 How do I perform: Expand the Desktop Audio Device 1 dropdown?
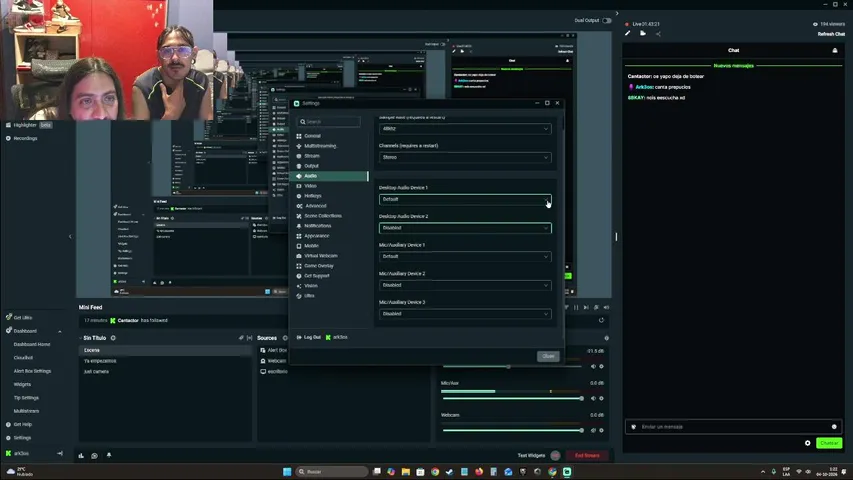[x=465, y=199]
